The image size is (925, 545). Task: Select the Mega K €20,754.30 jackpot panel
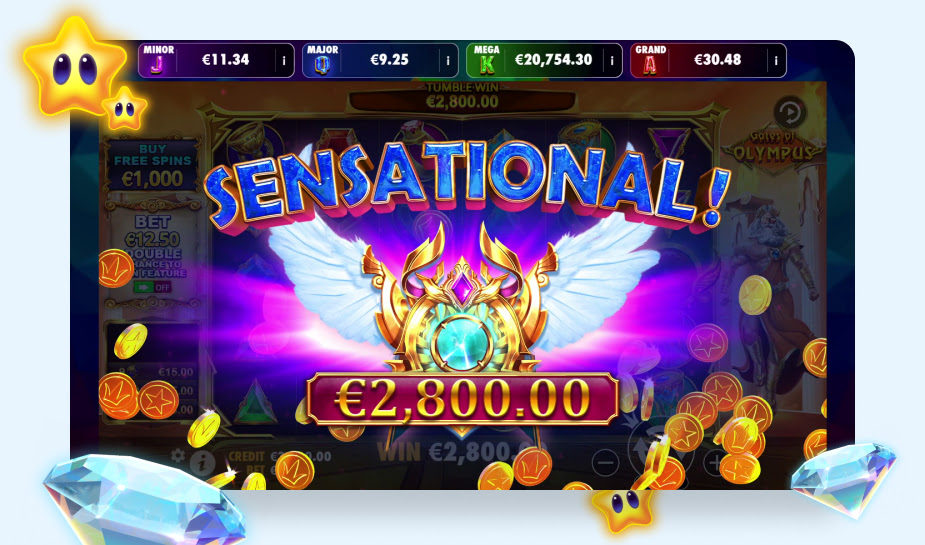click(544, 60)
